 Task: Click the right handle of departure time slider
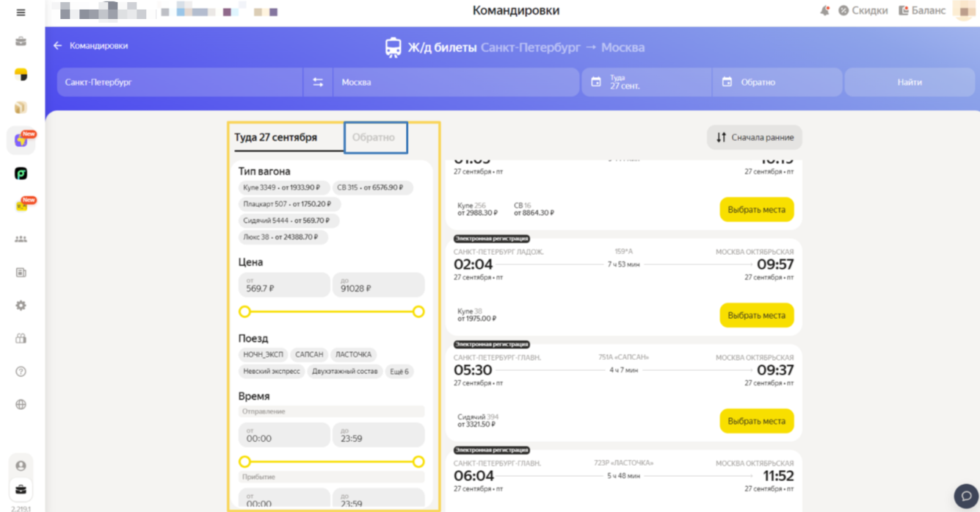pyautogui.click(x=418, y=461)
